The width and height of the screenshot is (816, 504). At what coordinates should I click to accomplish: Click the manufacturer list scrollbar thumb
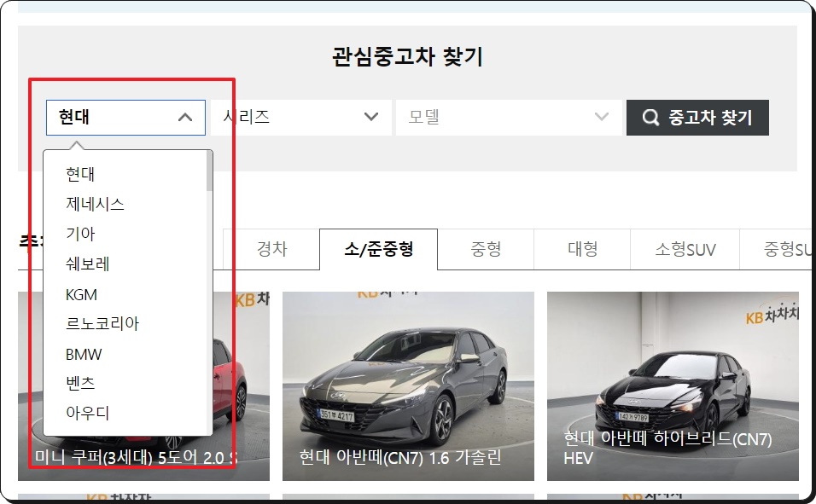point(209,171)
